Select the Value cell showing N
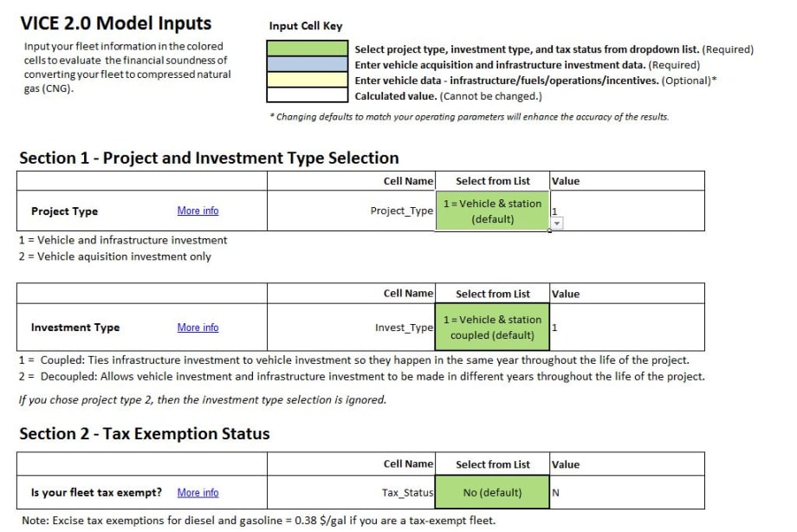The height and width of the screenshot is (532, 797). (627, 493)
